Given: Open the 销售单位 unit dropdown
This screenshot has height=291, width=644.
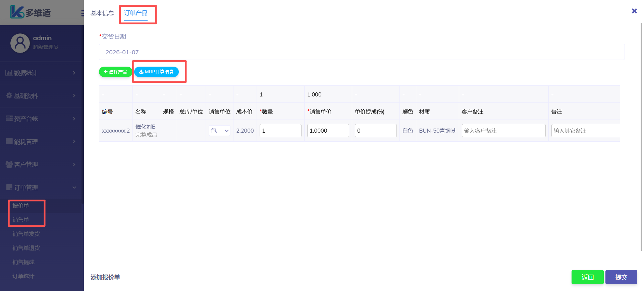Looking at the screenshot, I should [220, 131].
